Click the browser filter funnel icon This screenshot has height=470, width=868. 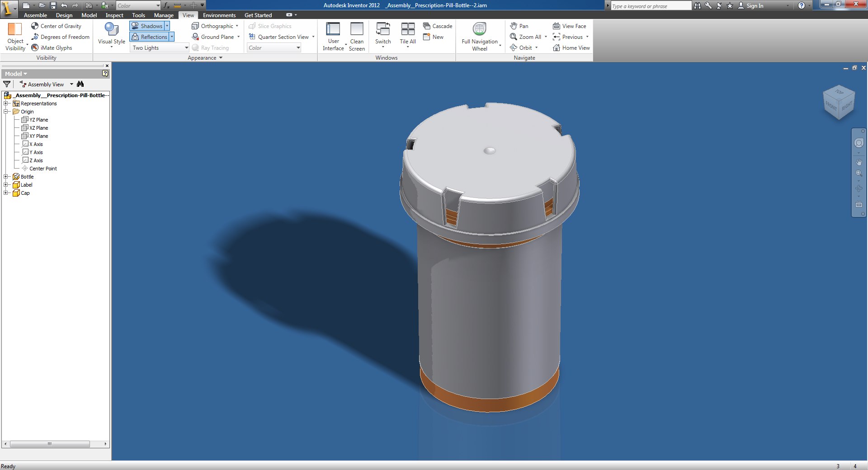coord(7,84)
